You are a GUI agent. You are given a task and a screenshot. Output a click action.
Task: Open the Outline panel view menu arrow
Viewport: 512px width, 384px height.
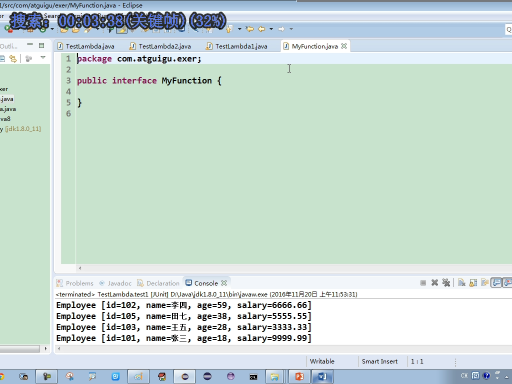(x=43, y=58)
